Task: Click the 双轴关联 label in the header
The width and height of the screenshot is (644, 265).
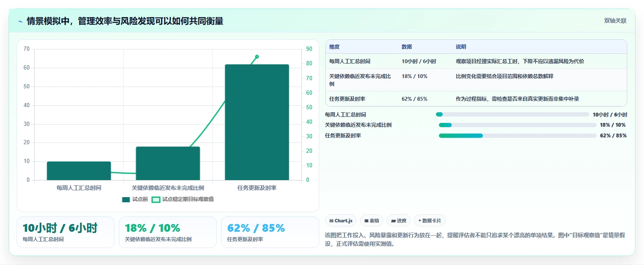Action: pyautogui.click(x=615, y=21)
